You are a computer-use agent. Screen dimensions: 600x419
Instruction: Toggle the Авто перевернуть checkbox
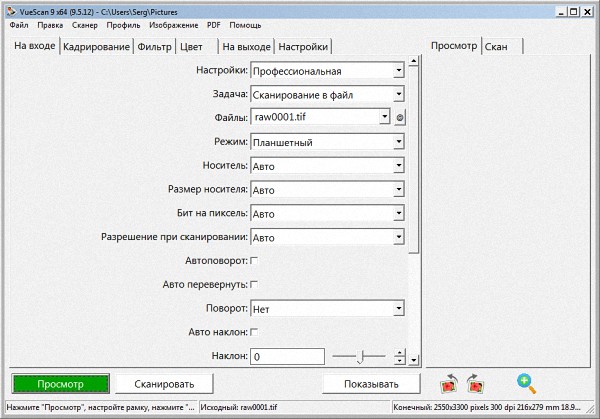click(253, 285)
